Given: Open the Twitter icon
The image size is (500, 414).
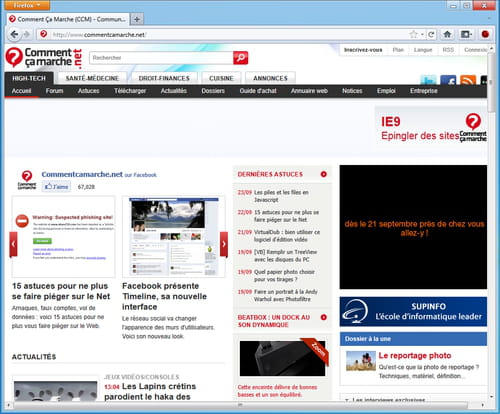Looking at the screenshot, I should [x=428, y=80].
